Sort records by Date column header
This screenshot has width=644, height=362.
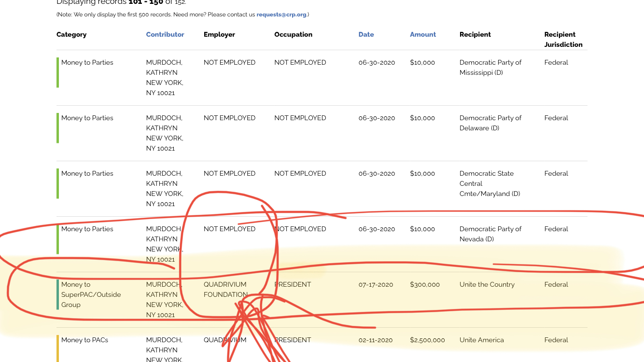coord(366,34)
